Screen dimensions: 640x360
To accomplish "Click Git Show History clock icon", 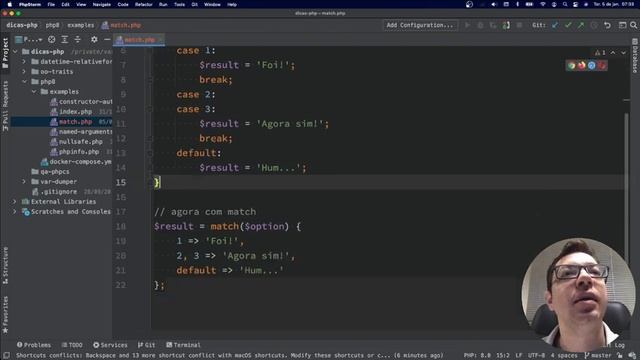I will tap(594, 25).
